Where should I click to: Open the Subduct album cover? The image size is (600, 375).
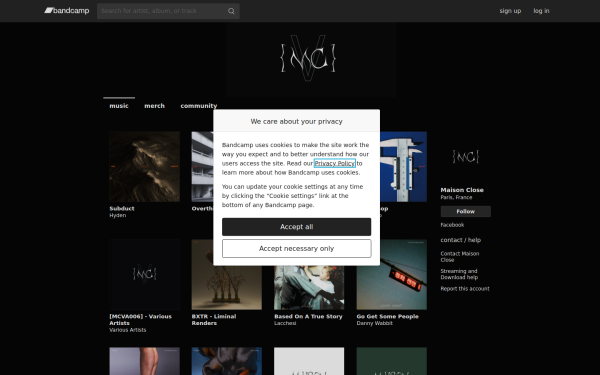[144, 166]
